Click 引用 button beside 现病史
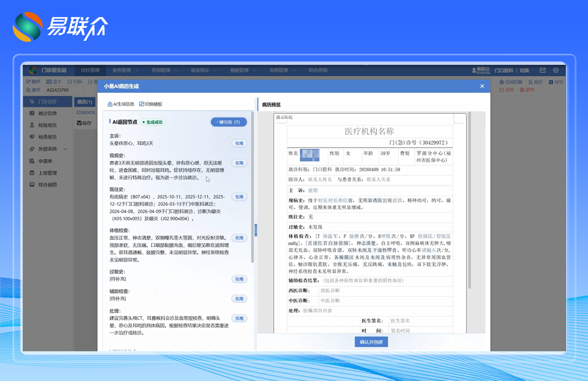Viewport: 588px width, 381px height. coord(239,163)
